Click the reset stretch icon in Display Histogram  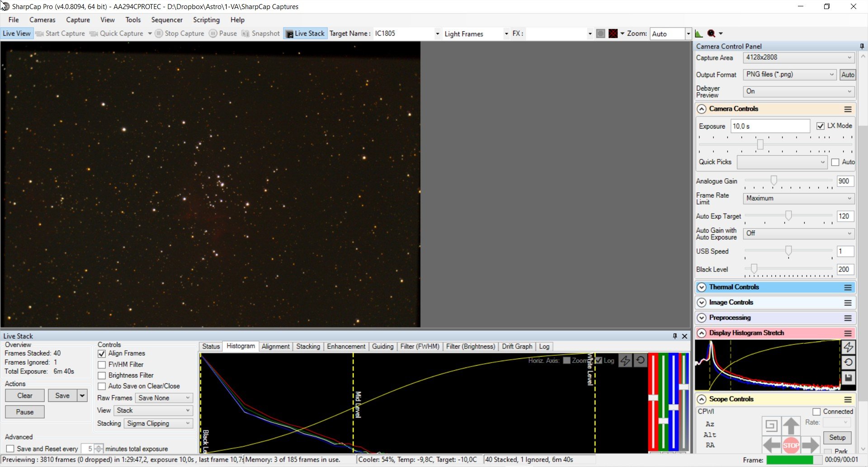(849, 362)
